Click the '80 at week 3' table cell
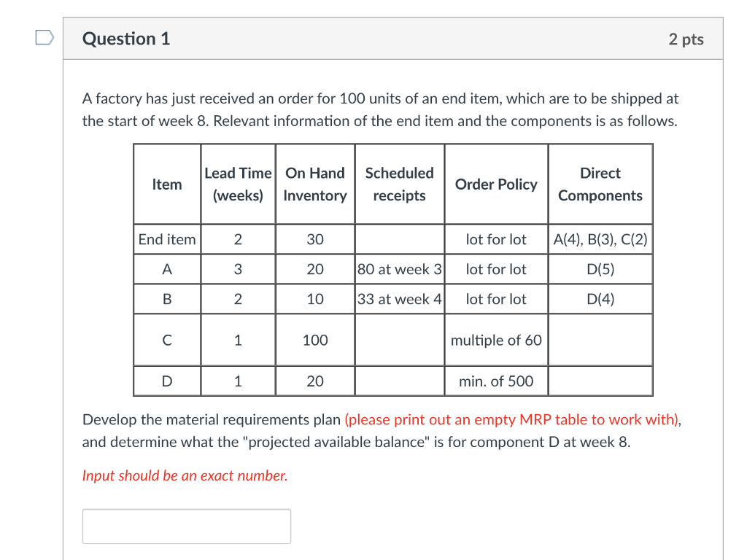The width and height of the screenshot is (747, 560). tap(399, 269)
